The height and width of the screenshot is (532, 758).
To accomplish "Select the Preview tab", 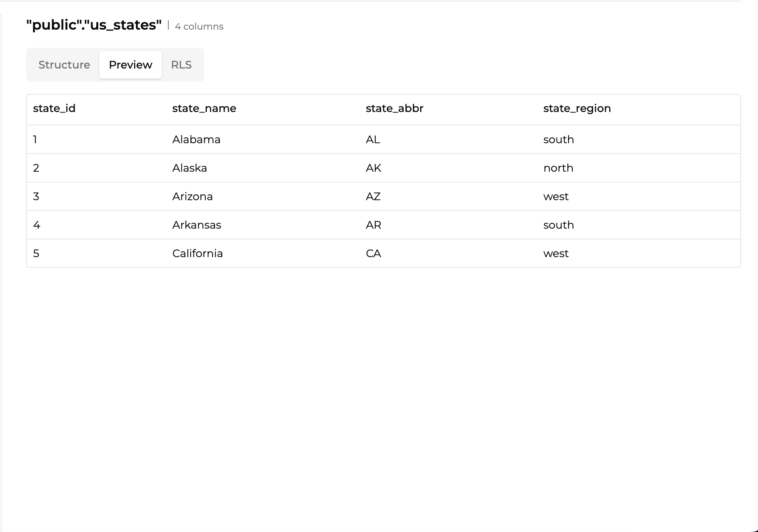I will point(131,65).
